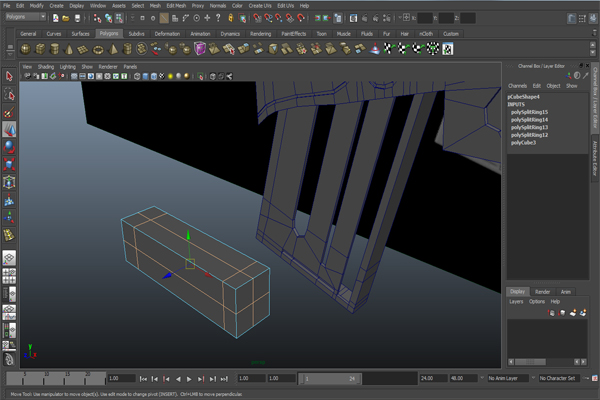Switch to the Render layer tab

tap(542, 292)
